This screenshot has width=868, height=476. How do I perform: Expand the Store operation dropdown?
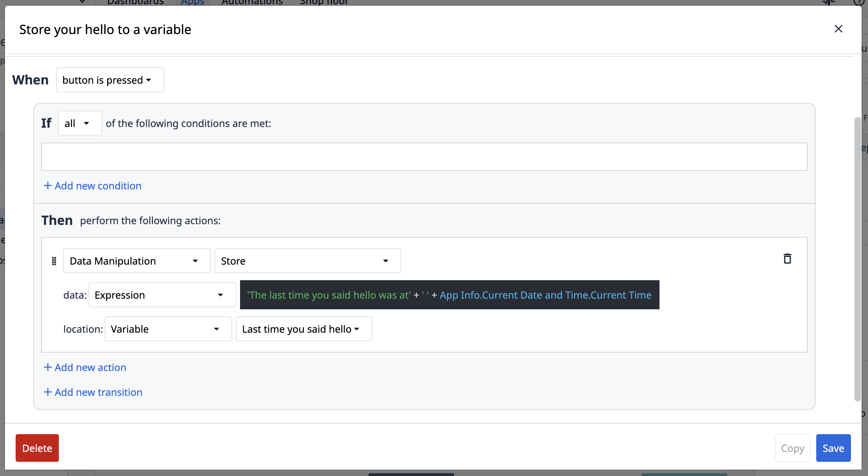point(307,261)
